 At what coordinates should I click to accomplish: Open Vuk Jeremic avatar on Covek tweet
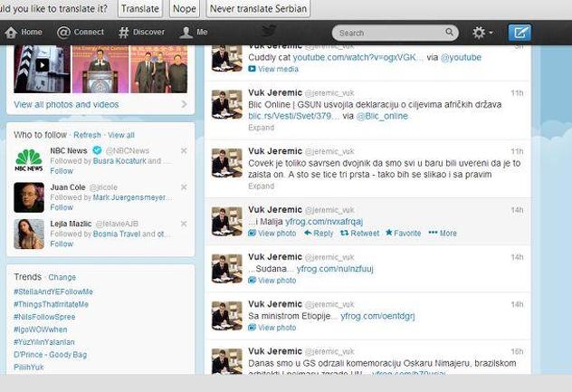click(x=227, y=163)
